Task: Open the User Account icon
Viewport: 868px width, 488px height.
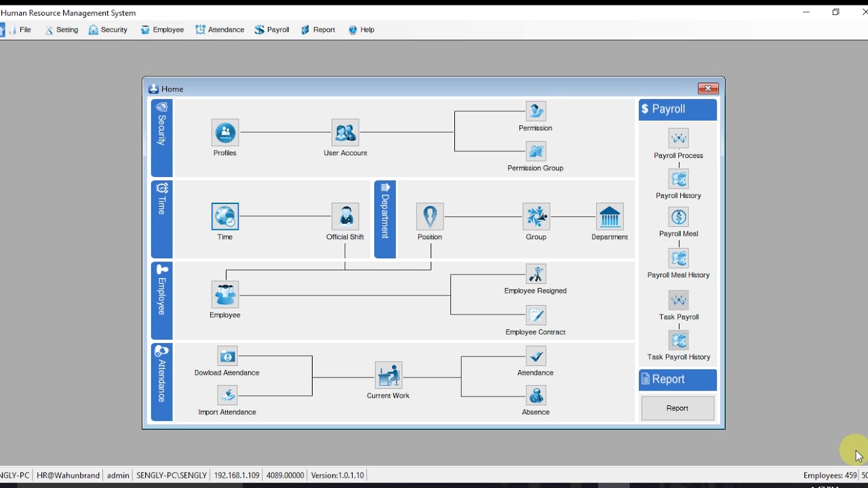Action: 345,133
